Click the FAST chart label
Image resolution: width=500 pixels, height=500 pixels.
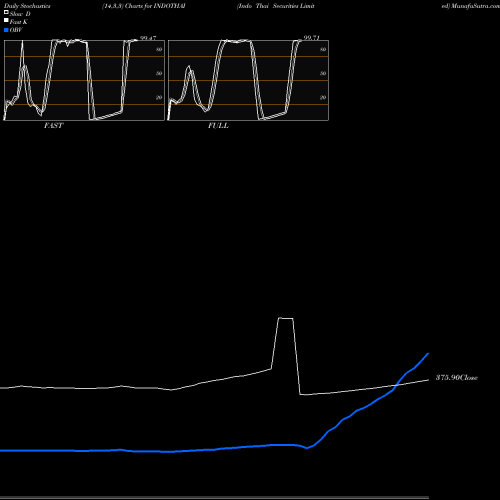(x=53, y=126)
